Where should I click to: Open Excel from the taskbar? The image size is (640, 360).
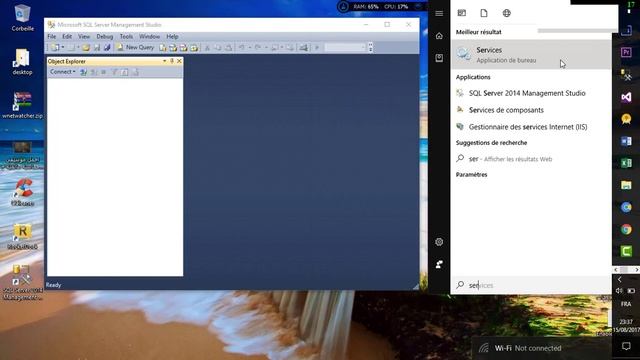[626, 163]
